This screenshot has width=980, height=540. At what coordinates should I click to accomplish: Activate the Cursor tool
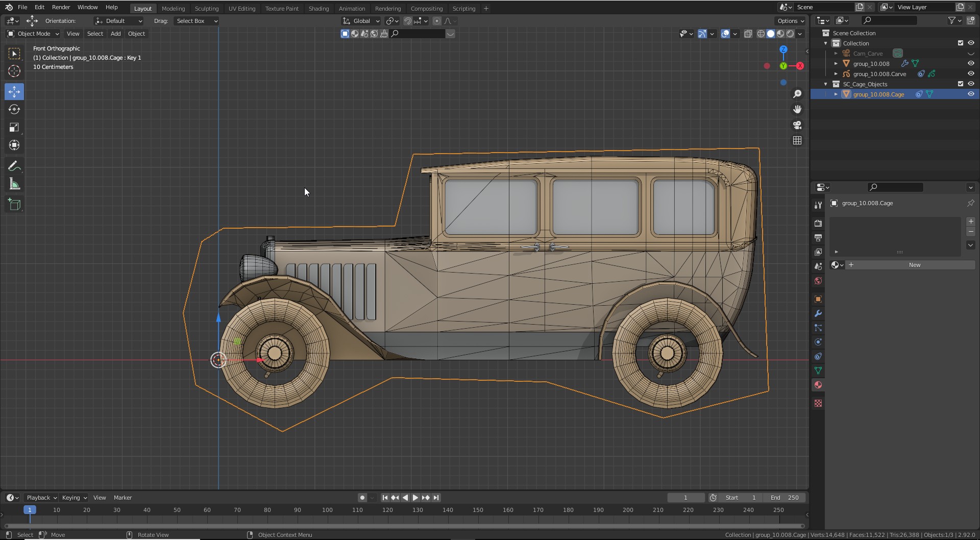[14, 71]
